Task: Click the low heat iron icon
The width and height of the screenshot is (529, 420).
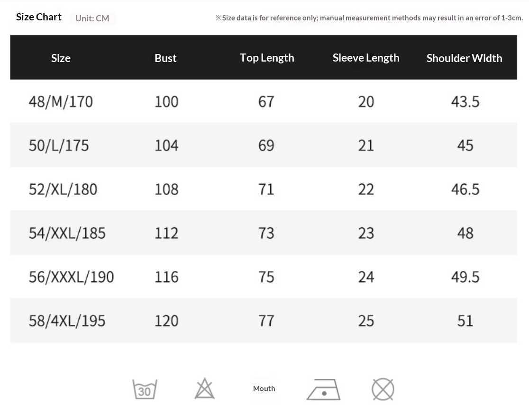Action: tap(323, 389)
